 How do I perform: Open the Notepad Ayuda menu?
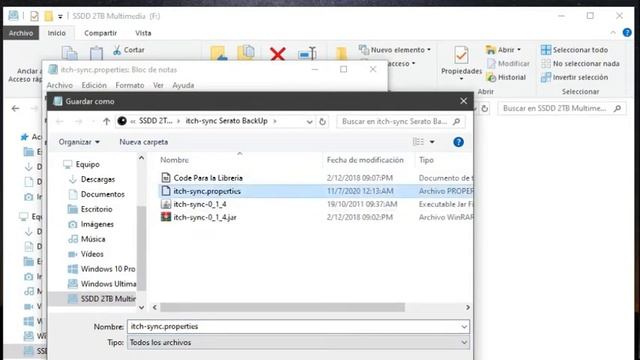point(183,85)
